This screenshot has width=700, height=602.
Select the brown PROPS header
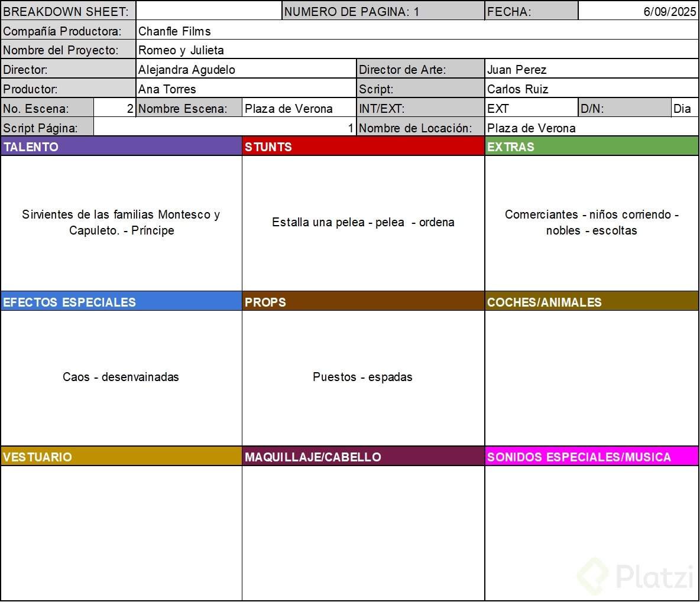364,301
